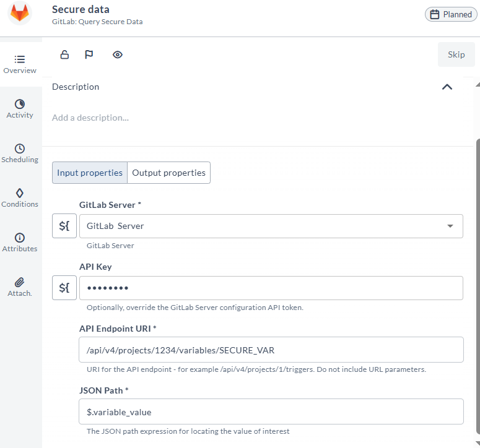This screenshot has width=480, height=448.
Task: Click 'GitLab: Query Secure Data' subtitle
Action: pyautogui.click(x=97, y=22)
